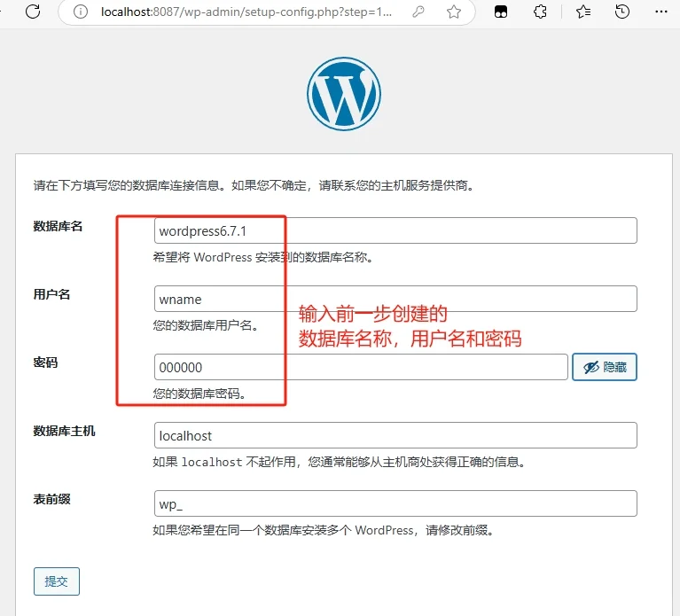Click the hint about localhost 不起作用
Image resolution: width=680 pixels, height=616 pixels.
pyautogui.click(x=340, y=462)
